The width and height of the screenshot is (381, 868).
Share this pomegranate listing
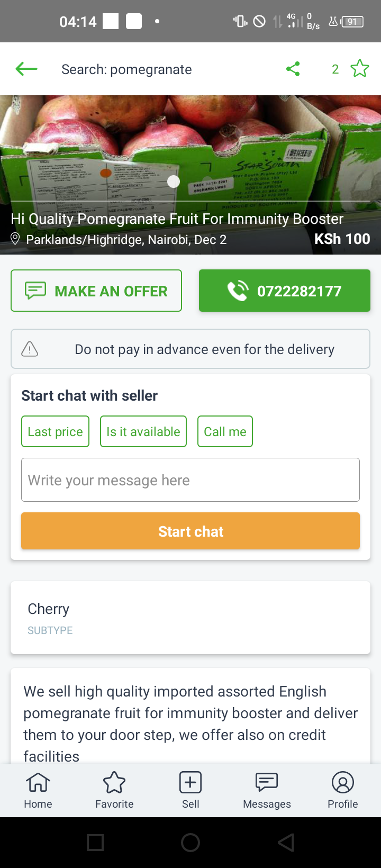[x=293, y=69]
